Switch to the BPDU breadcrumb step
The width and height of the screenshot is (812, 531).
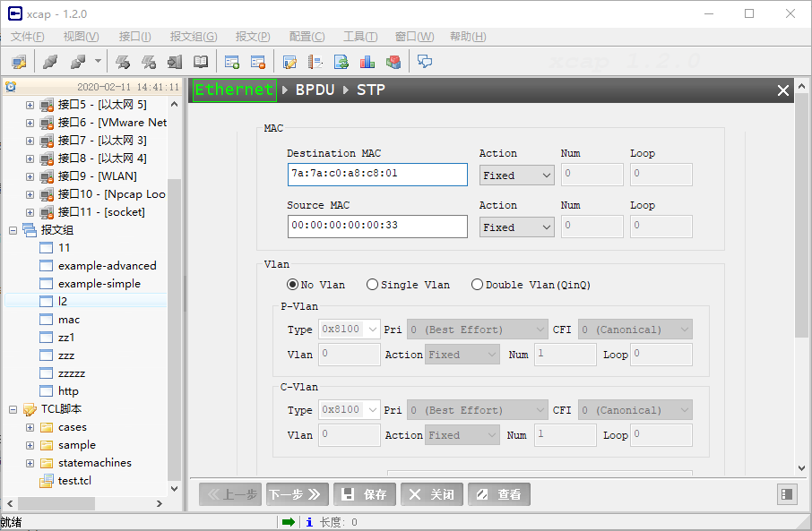(315, 90)
